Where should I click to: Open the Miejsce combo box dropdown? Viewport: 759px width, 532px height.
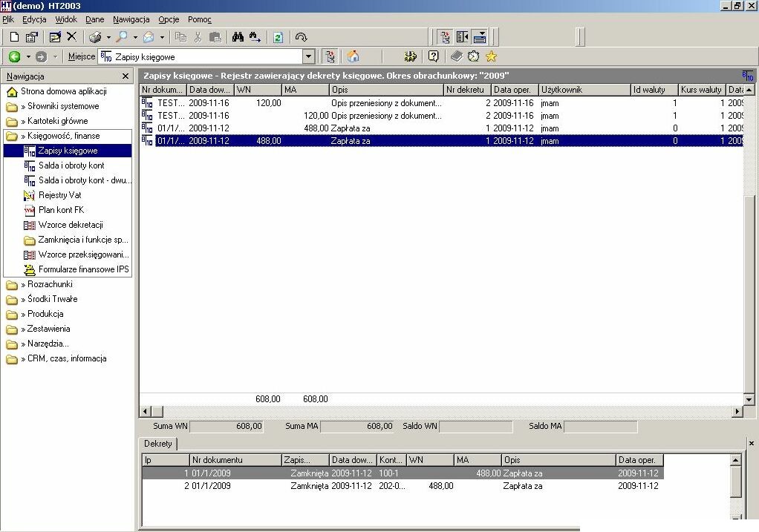[x=308, y=56]
